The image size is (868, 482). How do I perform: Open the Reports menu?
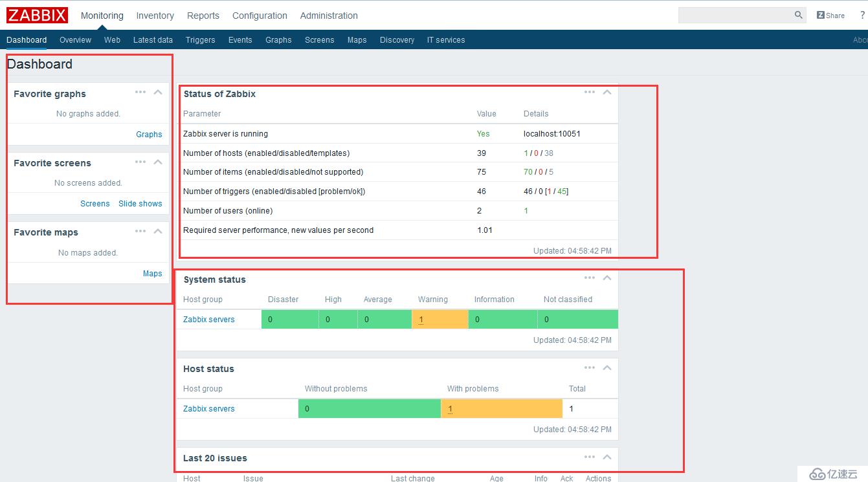coord(203,16)
